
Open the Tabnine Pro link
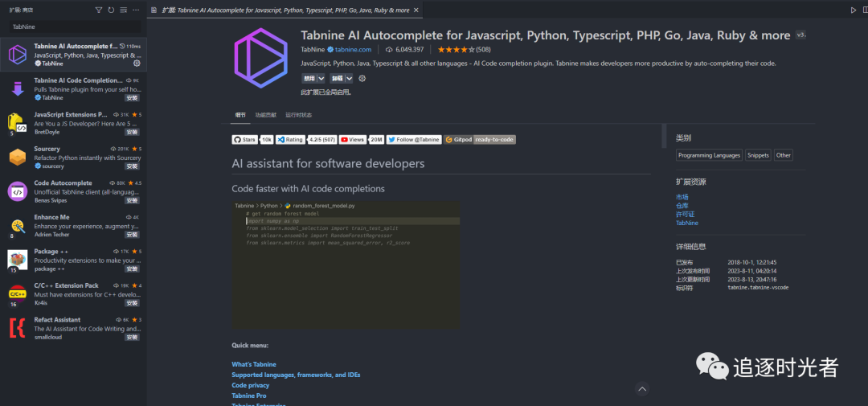pos(248,396)
